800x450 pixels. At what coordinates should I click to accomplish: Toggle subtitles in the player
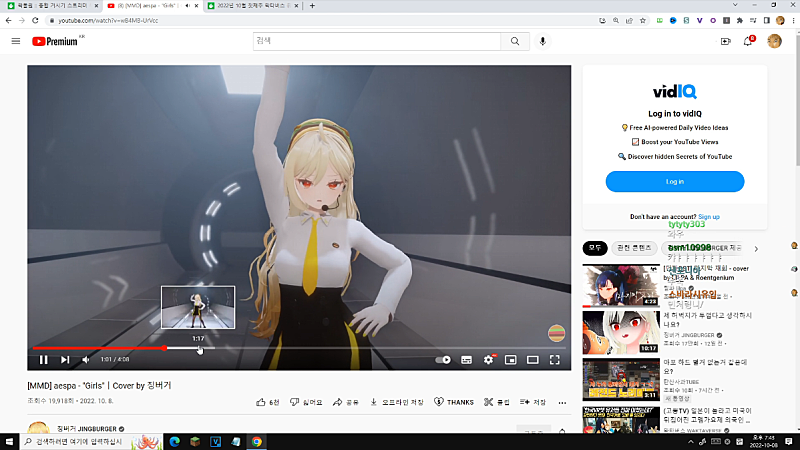point(466,360)
